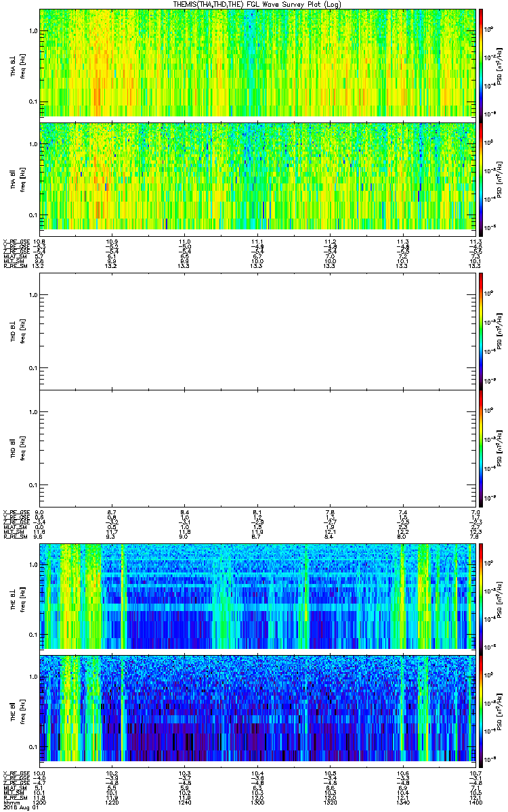Click the X_RE_GSE label under THD panels

[x=15, y=512]
